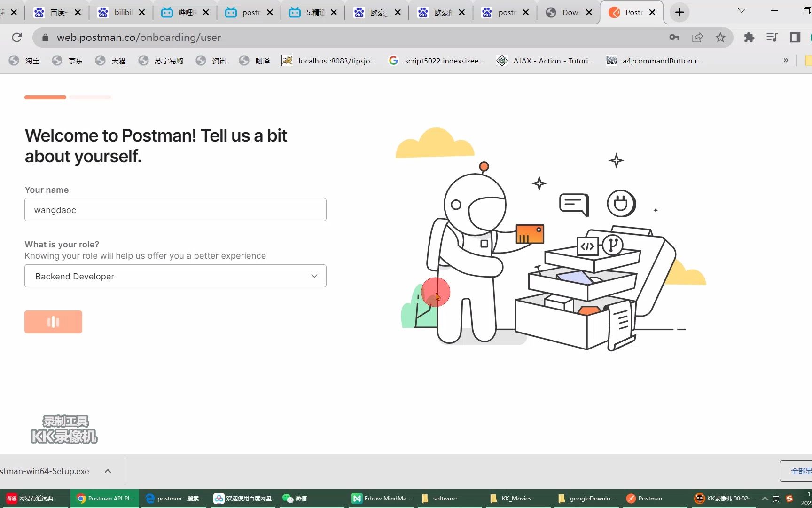
Task: Click the 全部显示 show all downloads button
Action: click(x=797, y=471)
